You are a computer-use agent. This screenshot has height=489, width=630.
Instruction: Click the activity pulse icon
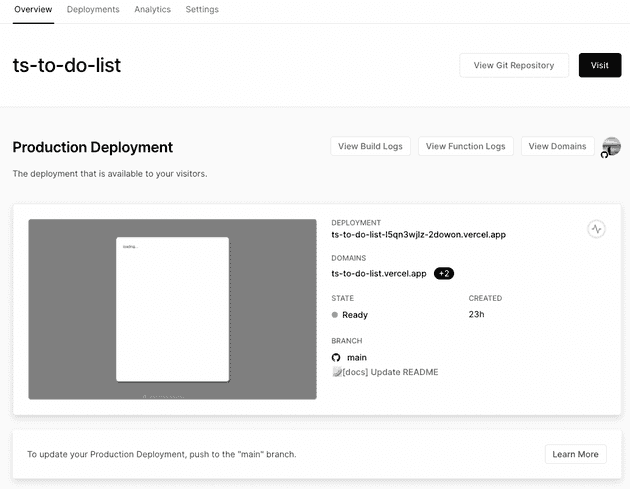tap(596, 229)
